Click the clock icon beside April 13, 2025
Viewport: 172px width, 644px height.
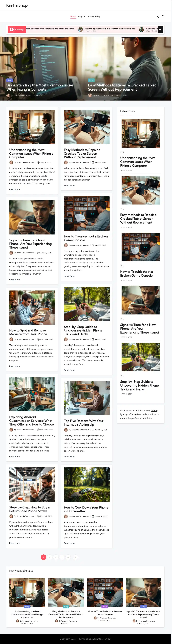[93, 245]
